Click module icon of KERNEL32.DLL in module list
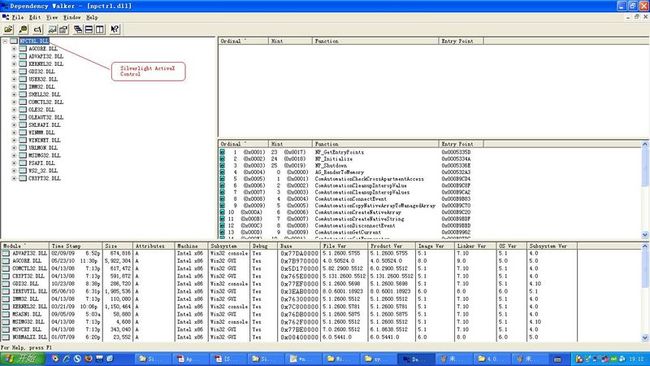This screenshot has height=366, width=650. 6,307
